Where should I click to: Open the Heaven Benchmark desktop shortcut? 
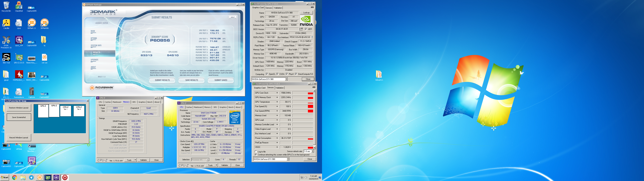pos(32,148)
